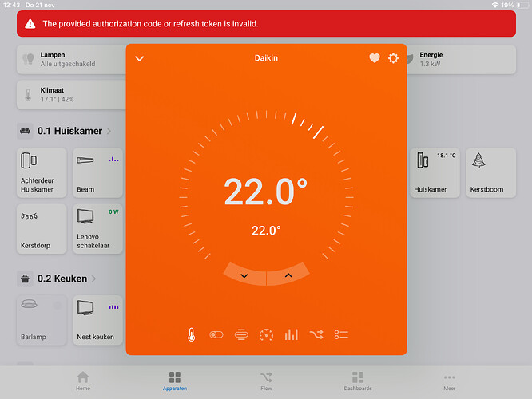
Task: Toggle the Kerstdorp lights tile
Action: coord(42,229)
